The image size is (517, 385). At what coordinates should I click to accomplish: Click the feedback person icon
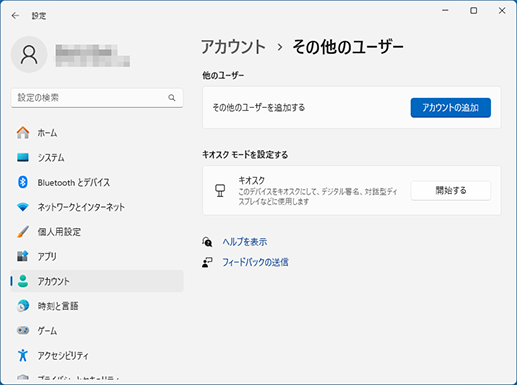click(x=207, y=262)
